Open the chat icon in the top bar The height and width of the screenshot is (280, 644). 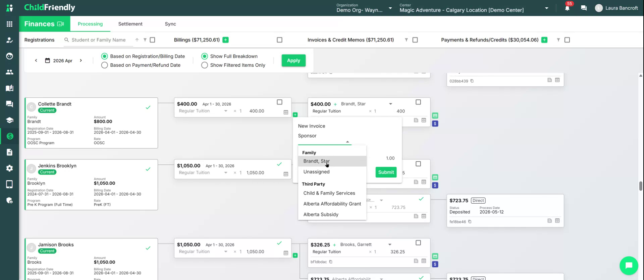(x=584, y=8)
